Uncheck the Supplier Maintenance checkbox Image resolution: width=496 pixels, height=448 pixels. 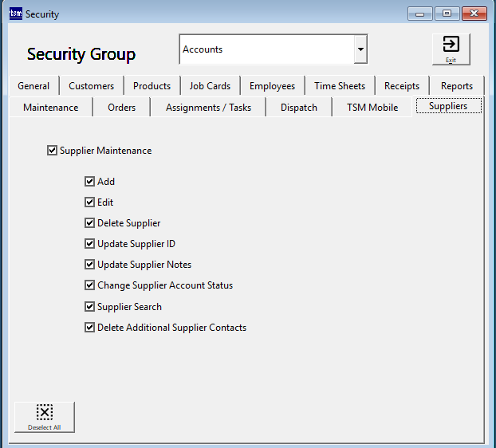point(53,150)
